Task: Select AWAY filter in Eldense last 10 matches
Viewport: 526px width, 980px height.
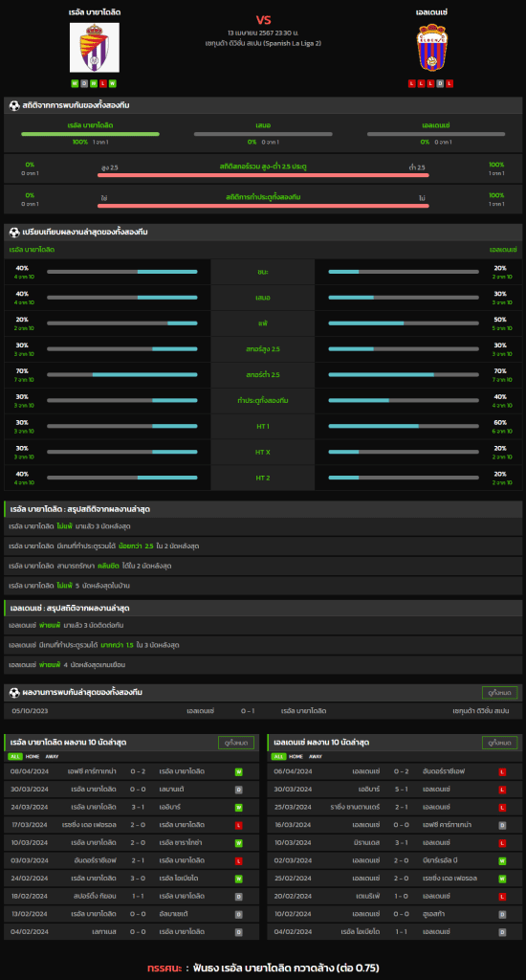Action: point(316,756)
